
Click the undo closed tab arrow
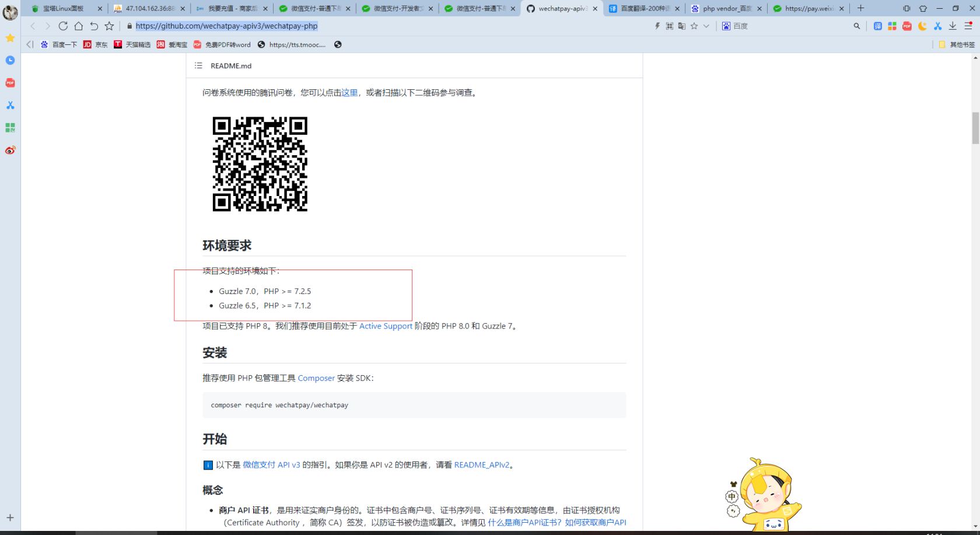94,26
